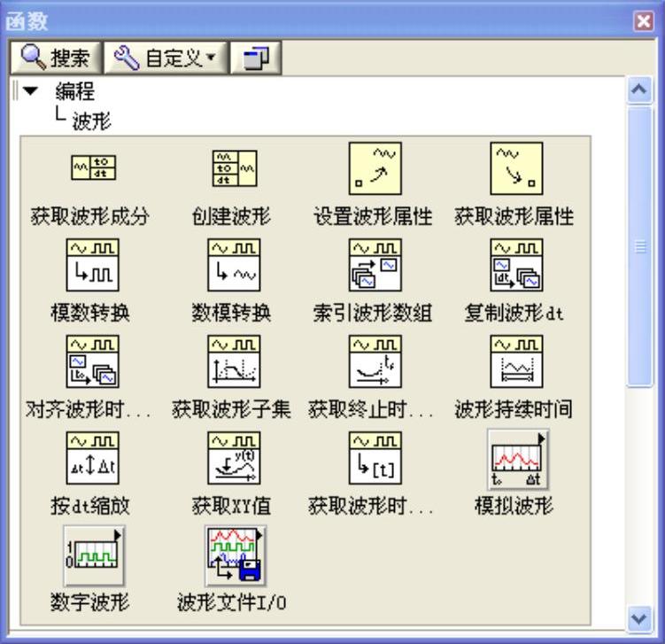Select the 按dt缩放 function icon
This screenshot has width=665, height=644.
[92, 458]
